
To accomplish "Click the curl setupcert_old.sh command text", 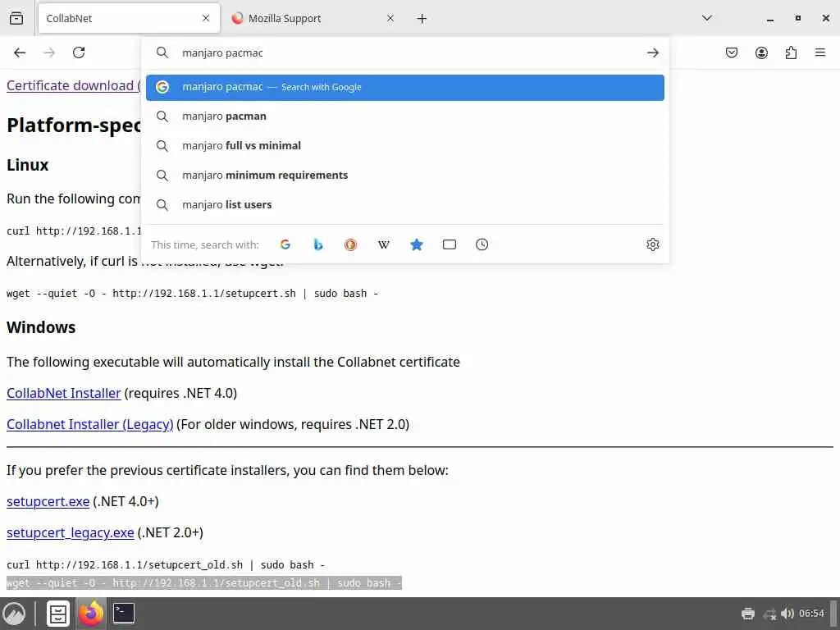I will (166, 565).
